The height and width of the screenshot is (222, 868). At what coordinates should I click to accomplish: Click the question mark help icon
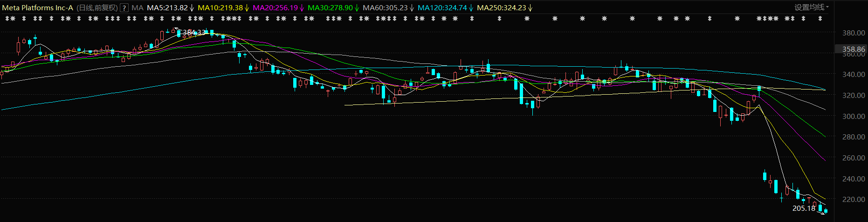coord(124,7)
